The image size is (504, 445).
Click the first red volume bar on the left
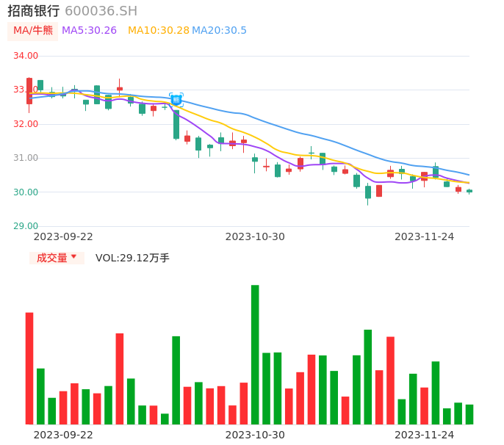pos(29,369)
